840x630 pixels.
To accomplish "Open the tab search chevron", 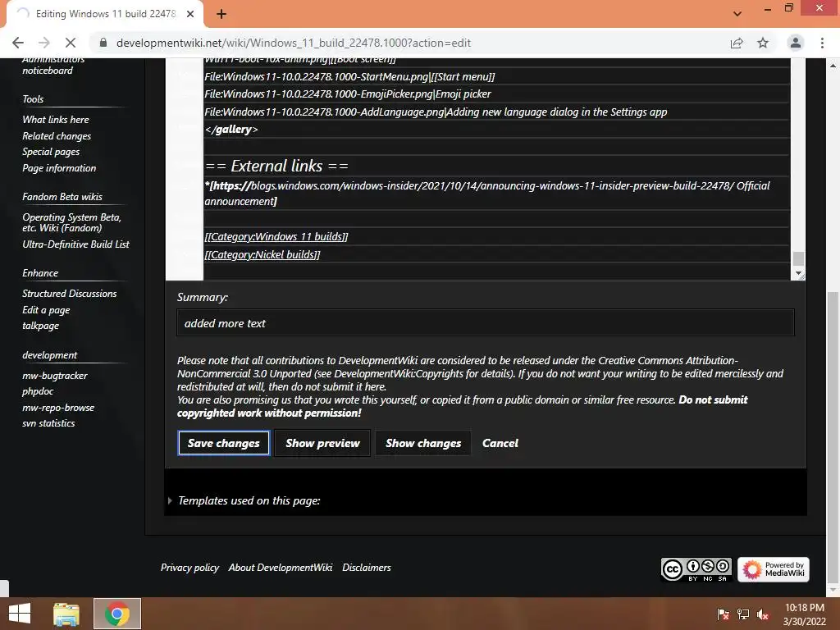I will 737,14.
